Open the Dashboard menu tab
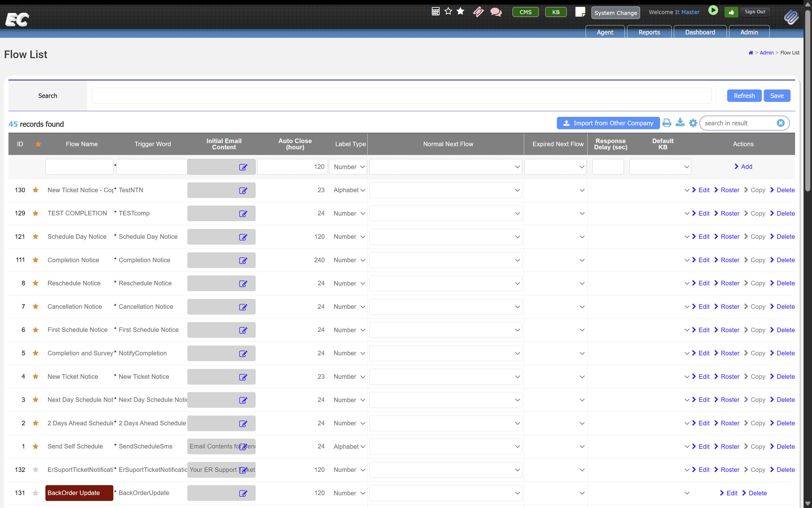The height and width of the screenshot is (508, 812). pyautogui.click(x=700, y=32)
